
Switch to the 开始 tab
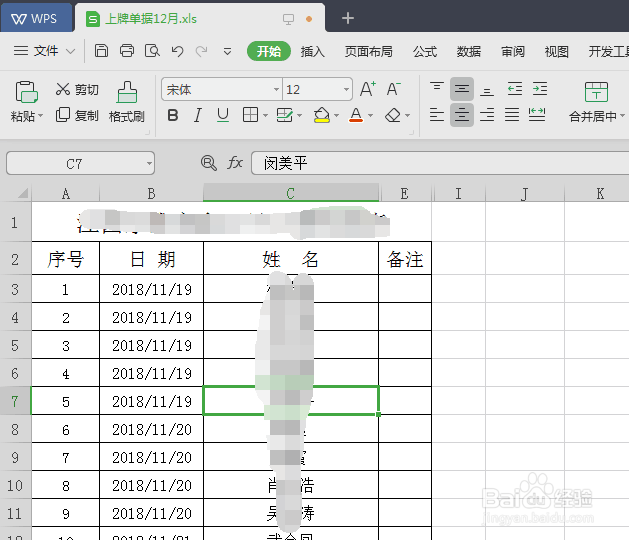[x=269, y=51]
